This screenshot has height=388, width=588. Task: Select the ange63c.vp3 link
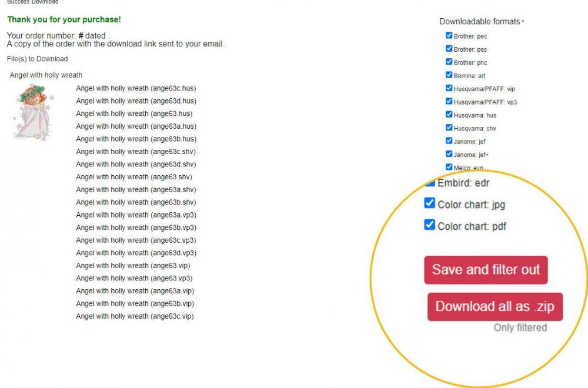coord(136,240)
